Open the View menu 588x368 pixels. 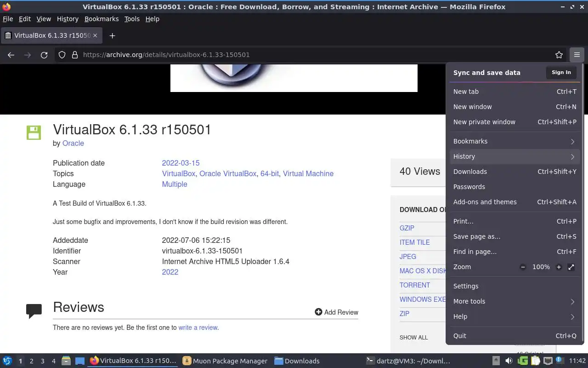tap(44, 19)
